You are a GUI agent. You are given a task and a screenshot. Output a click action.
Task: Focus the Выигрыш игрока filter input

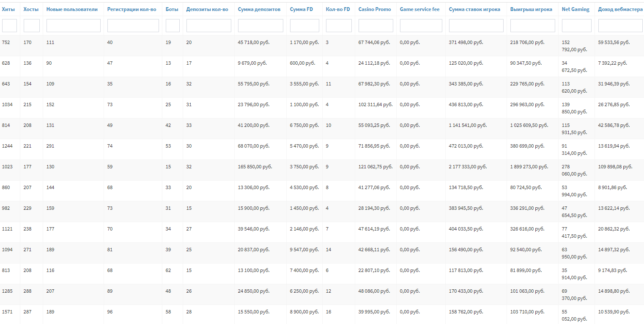click(532, 26)
